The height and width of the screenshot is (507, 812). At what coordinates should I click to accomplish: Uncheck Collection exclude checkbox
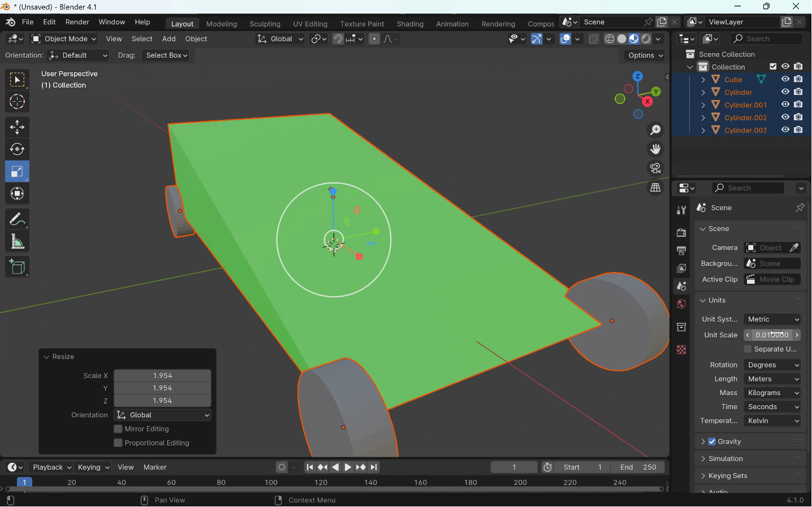[774, 67]
